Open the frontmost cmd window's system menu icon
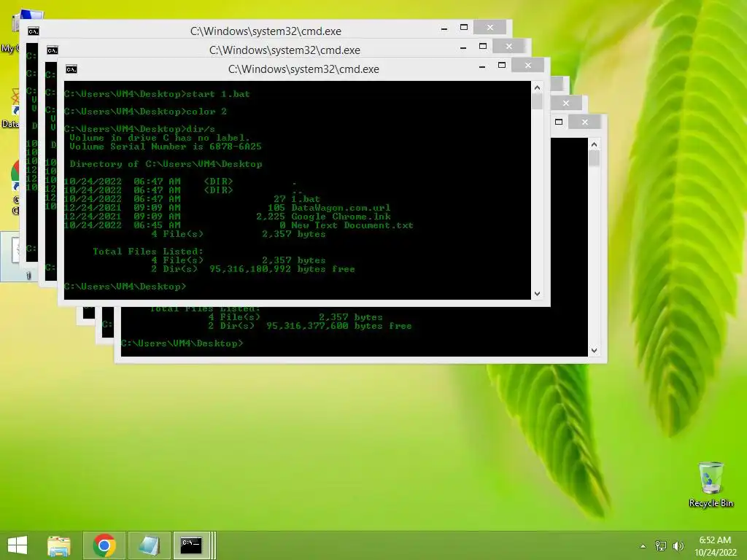 71,69
